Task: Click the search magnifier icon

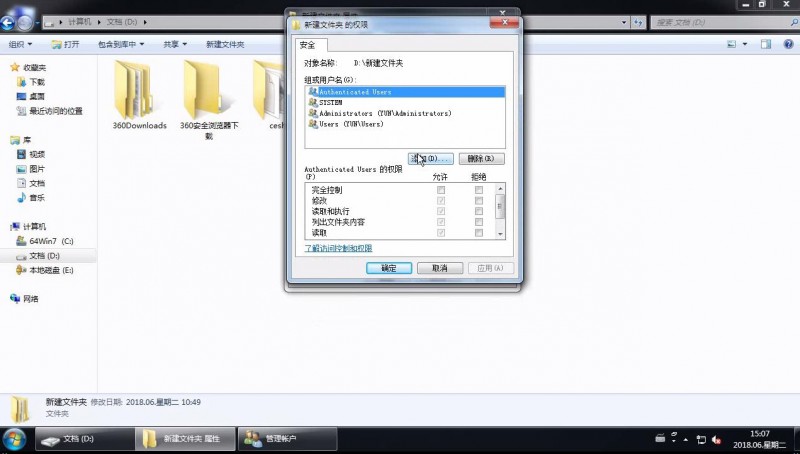Action: click(x=794, y=22)
